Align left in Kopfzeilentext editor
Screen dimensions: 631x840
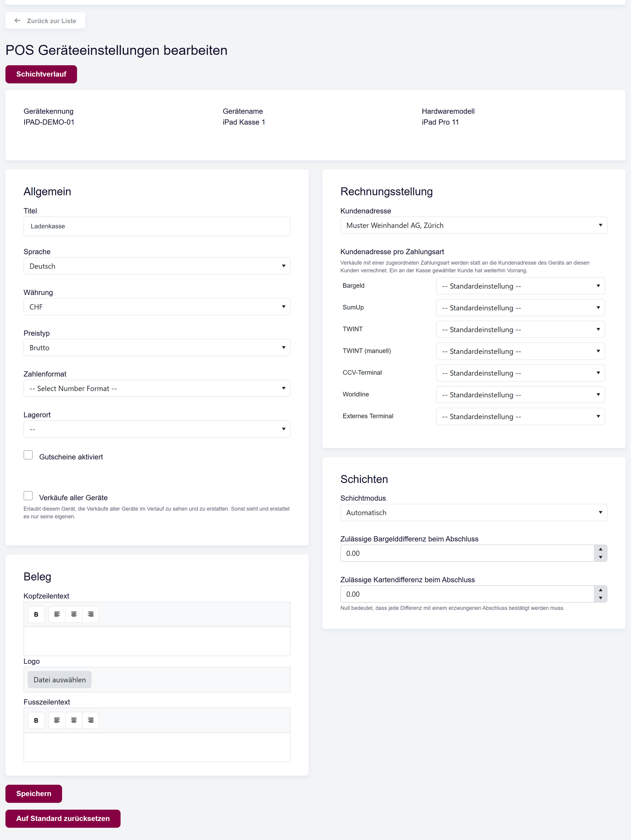(57, 614)
